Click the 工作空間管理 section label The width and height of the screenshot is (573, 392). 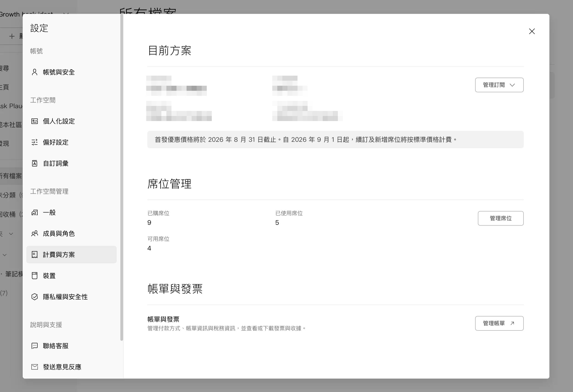pyautogui.click(x=49, y=191)
